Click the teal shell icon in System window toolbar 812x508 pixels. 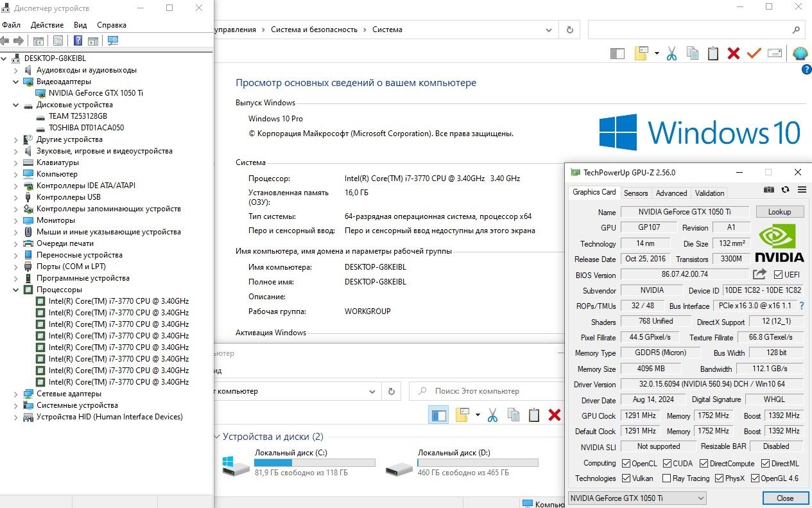click(x=800, y=53)
